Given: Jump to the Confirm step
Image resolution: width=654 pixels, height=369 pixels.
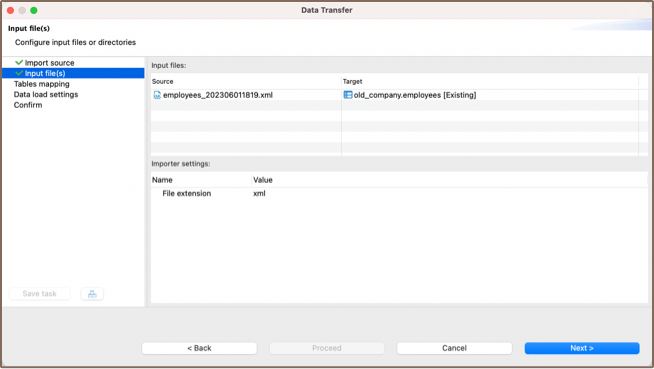Looking at the screenshot, I should point(28,105).
